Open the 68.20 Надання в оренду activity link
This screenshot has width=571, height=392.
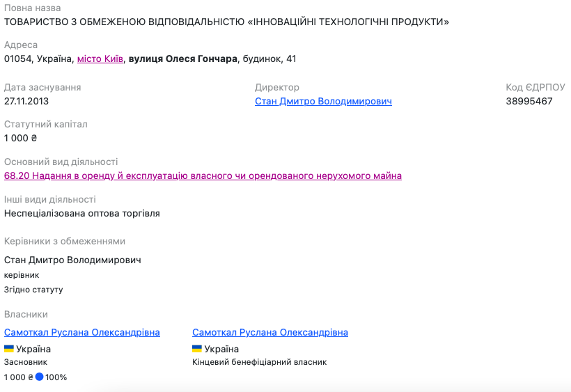coord(203,175)
